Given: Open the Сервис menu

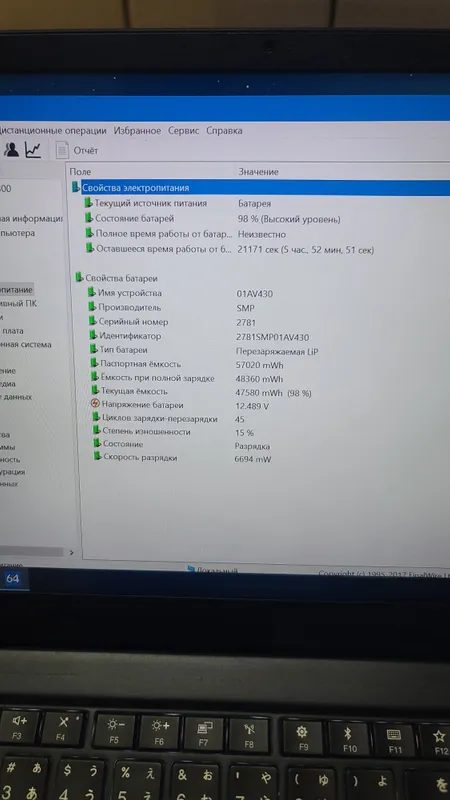Looking at the screenshot, I should (184, 131).
